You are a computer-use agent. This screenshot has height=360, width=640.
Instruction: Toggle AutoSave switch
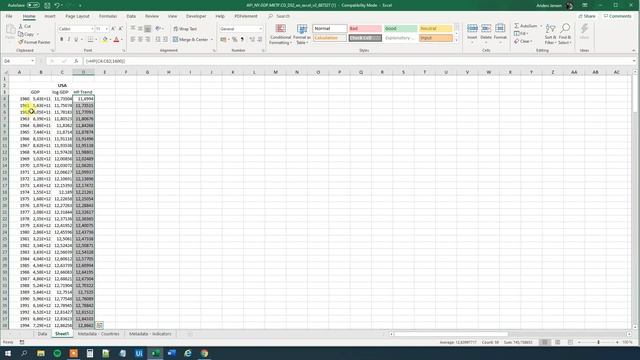(33, 5)
